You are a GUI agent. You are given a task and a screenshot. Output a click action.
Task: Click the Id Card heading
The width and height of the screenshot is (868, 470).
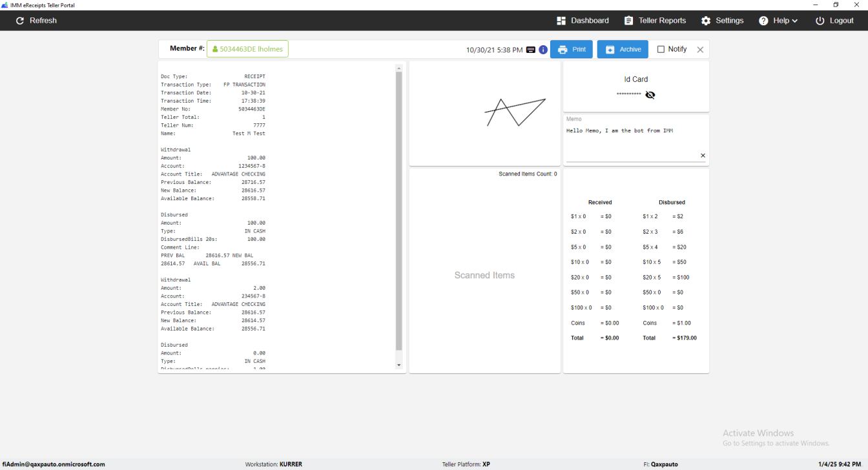coord(636,79)
